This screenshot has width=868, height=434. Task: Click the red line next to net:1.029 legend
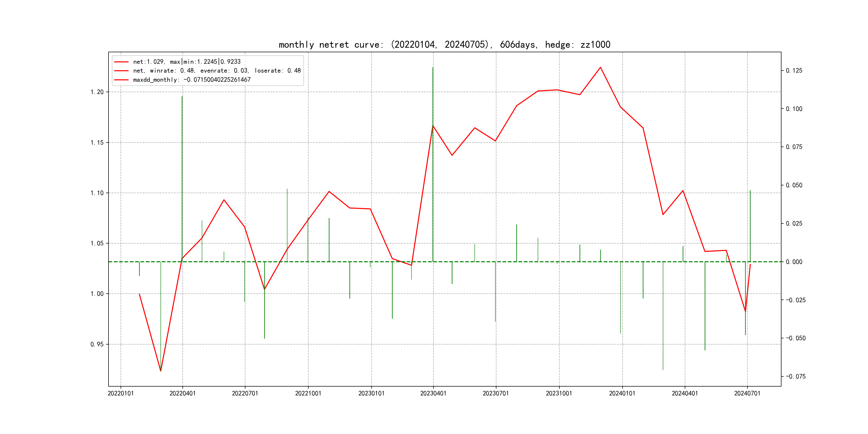121,62
